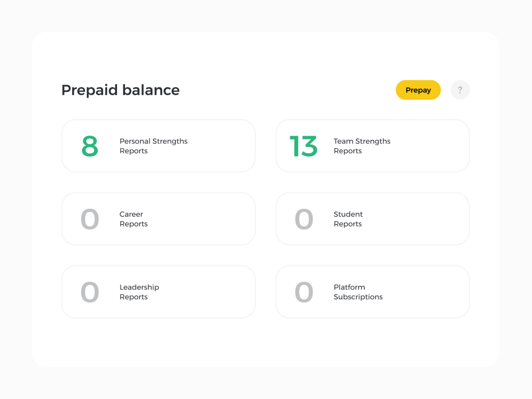Click the Student Reports label text
The image size is (532, 399).
pyautogui.click(x=348, y=219)
